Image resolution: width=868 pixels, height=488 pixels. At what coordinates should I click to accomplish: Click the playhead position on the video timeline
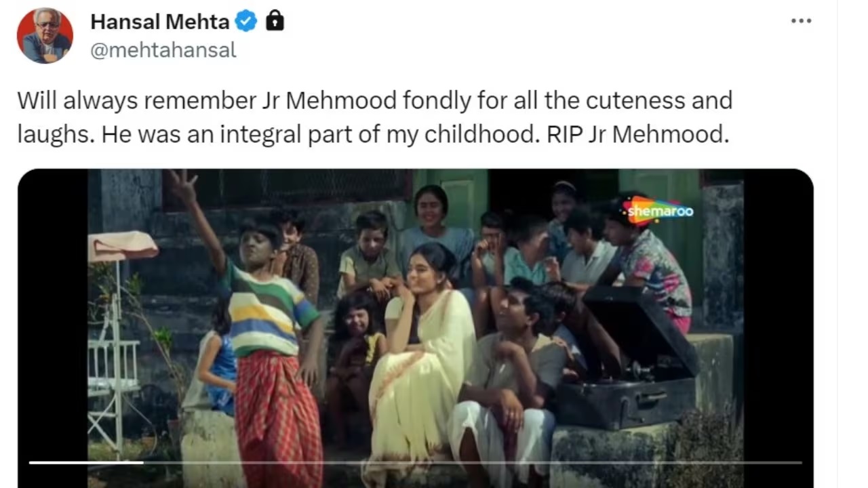pyautogui.click(x=143, y=463)
